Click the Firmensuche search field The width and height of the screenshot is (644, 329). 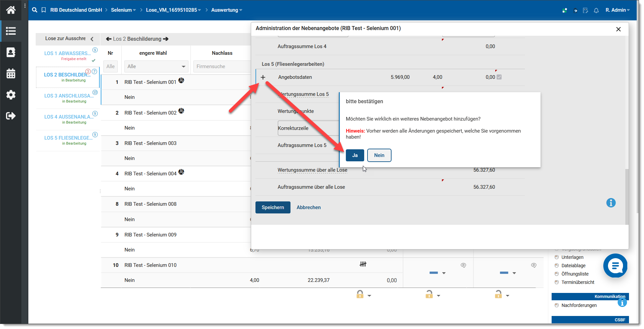(221, 66)
